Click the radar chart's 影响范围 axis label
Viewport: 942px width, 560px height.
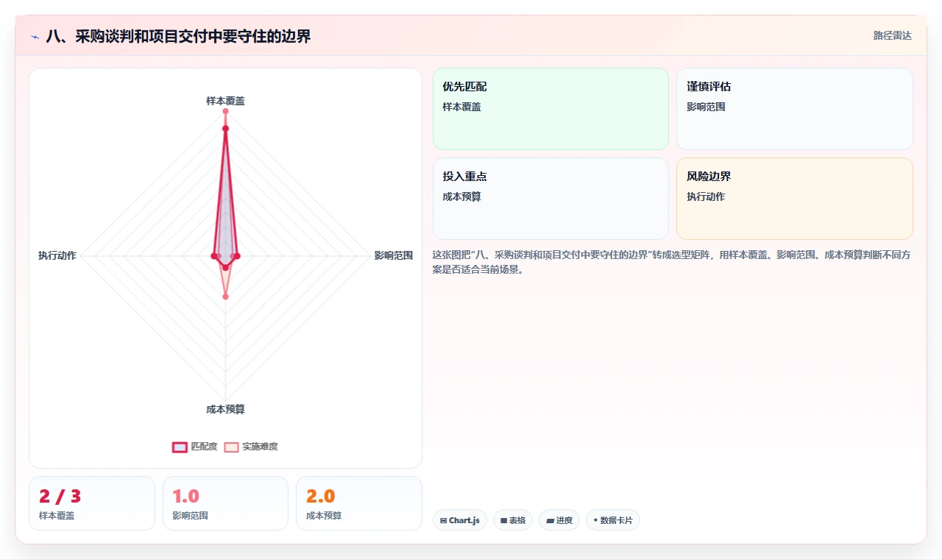tap(394, 256)
